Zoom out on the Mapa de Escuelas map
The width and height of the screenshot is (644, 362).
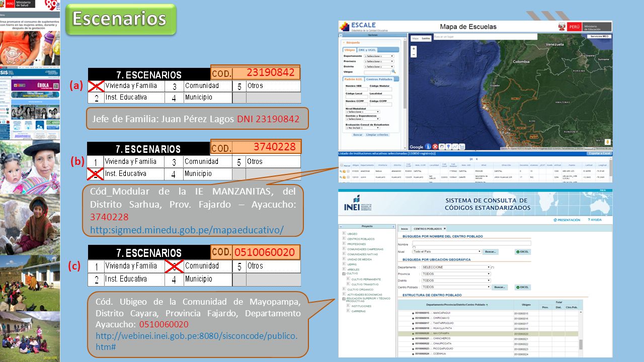pos(414,55)
